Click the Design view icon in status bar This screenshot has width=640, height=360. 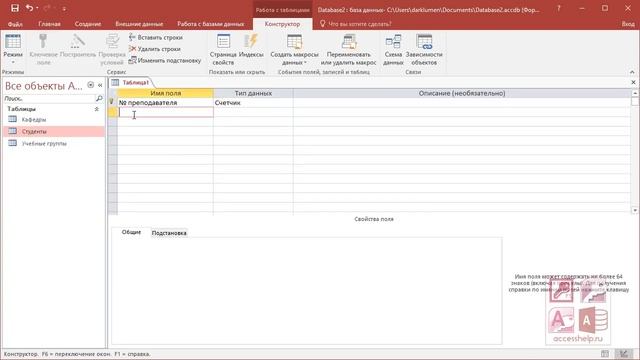click(623, 354)
